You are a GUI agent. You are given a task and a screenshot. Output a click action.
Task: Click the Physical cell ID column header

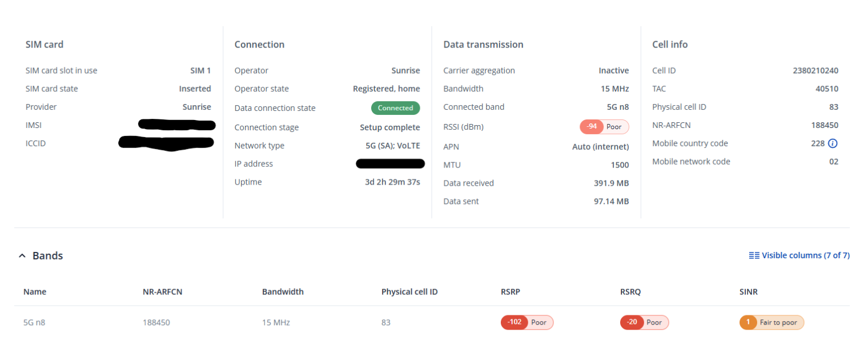point(409,291)
